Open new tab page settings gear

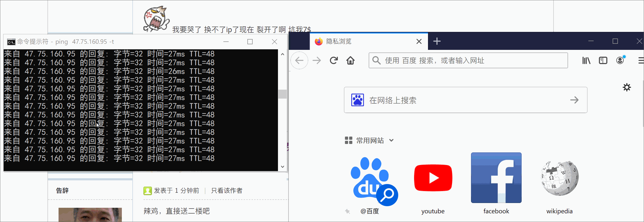[627, 87]
